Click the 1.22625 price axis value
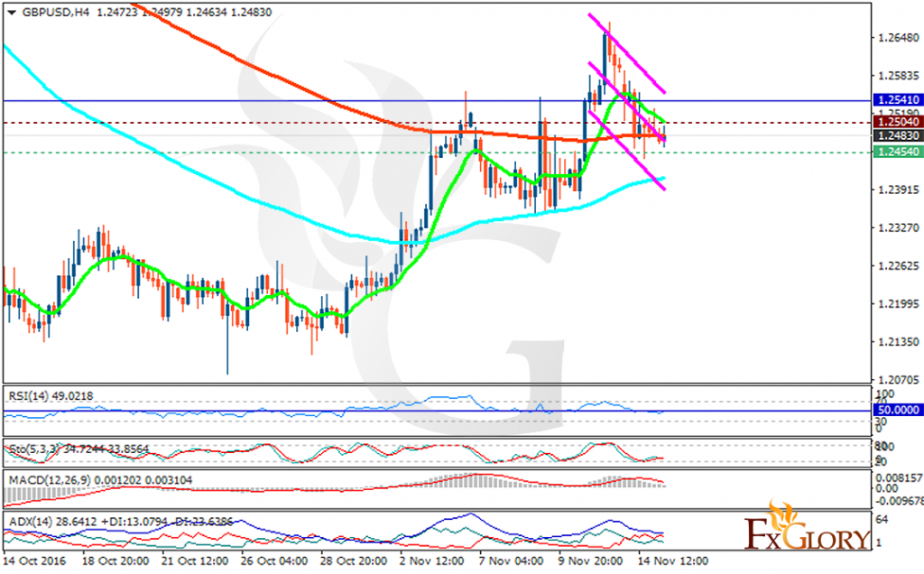The width and height of the screenshot is (924, 574). pyautogui.click(x=899, y=265)
